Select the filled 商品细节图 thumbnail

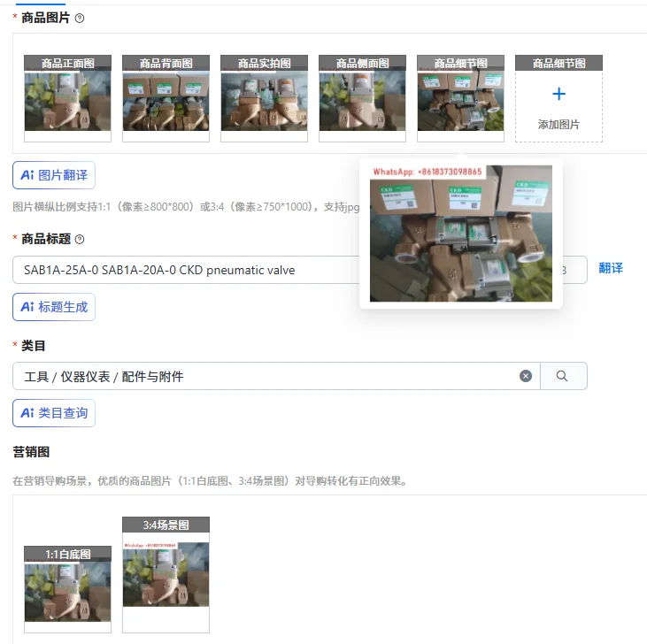[x=460, y=98]
